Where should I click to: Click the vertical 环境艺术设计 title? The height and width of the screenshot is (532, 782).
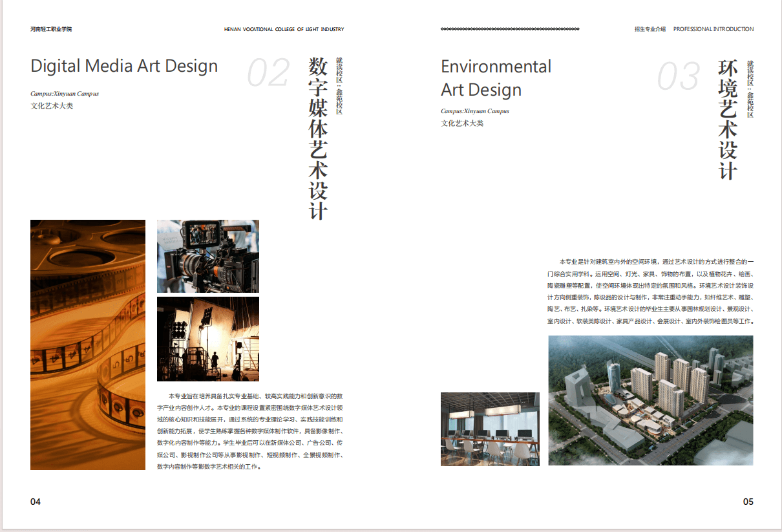pos(728,120)
